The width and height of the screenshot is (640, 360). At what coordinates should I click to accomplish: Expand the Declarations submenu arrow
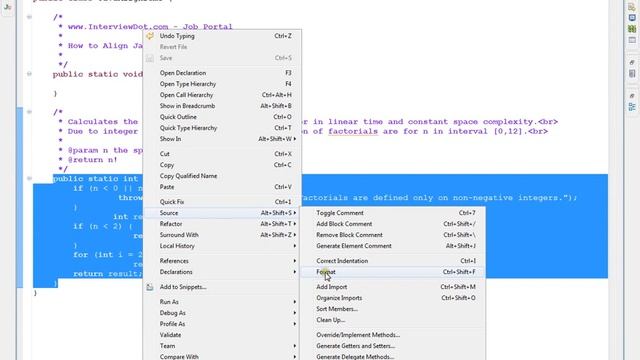[295, 272]
